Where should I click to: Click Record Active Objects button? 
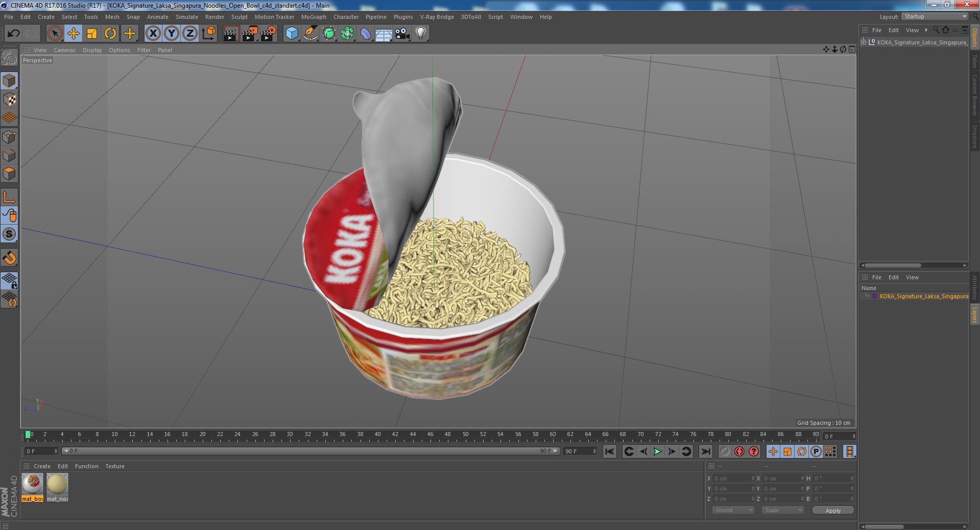(x=725, y=451)
